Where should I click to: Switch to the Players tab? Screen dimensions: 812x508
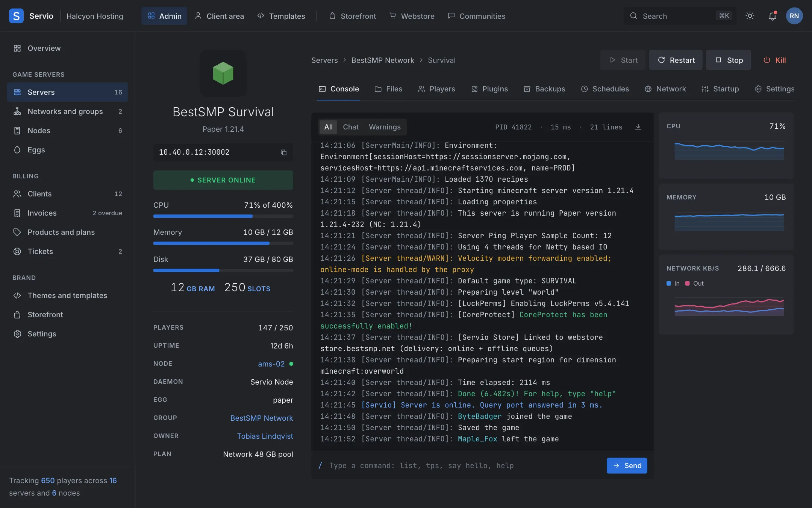pos(436,89)
